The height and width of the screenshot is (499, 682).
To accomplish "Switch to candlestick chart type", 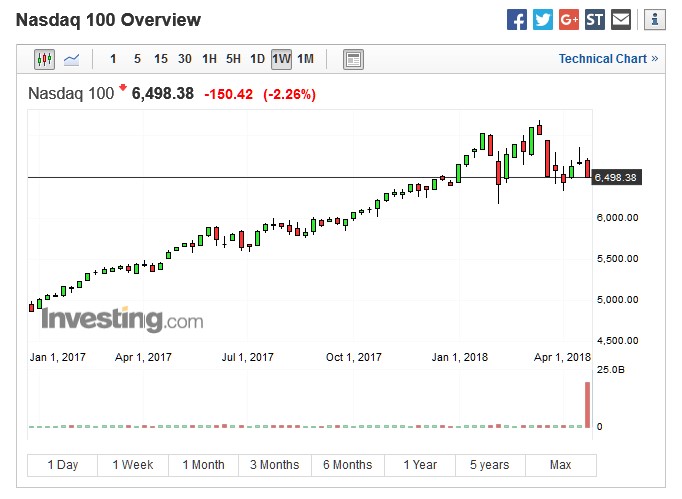I will click(x=44, y=59).
